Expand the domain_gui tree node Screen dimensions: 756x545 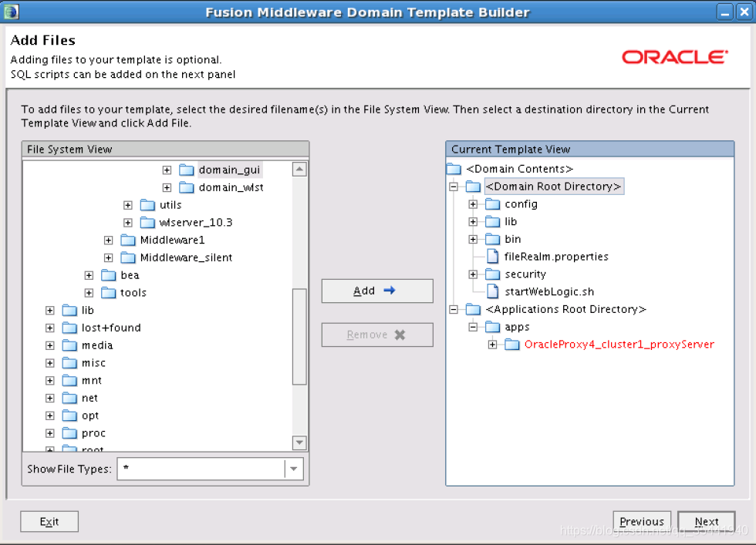tap(167, 170)
